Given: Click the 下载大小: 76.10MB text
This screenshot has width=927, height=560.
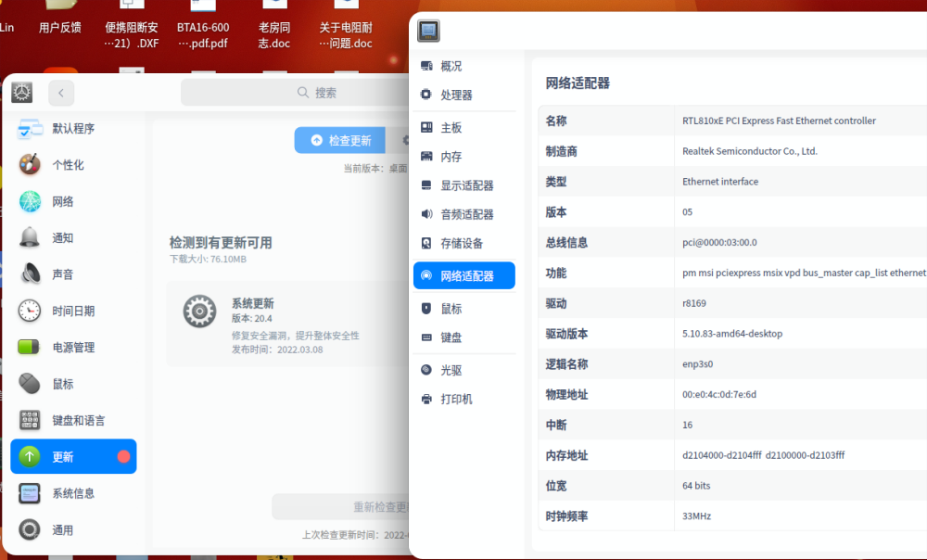Looking at the screenshot, I should (x=208, y=259).
